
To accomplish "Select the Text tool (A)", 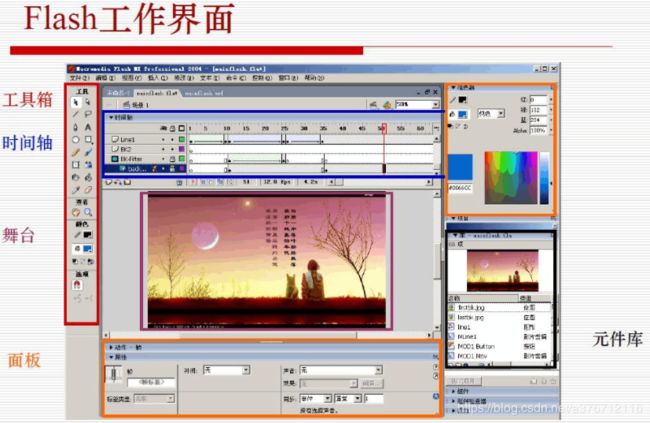I will [x=88, y=127].
